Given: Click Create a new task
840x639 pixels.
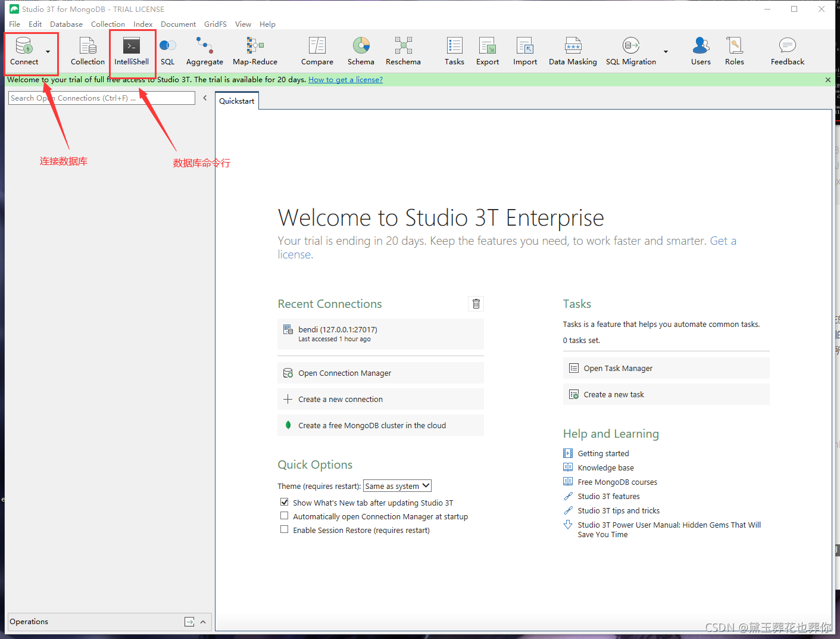Looking at the screenshot, I should pos(666,394).
